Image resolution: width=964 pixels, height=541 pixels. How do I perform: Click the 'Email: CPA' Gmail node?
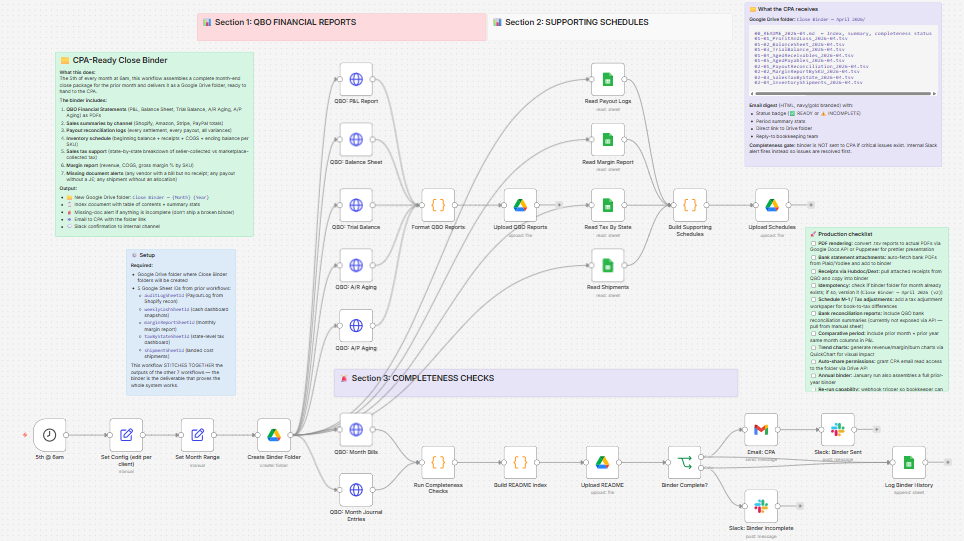[761, 429]
